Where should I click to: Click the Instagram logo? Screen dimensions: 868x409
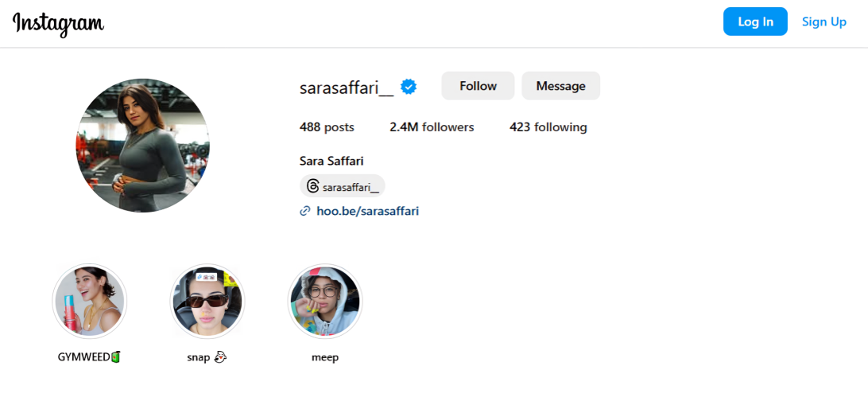click(x=58, y=23)
